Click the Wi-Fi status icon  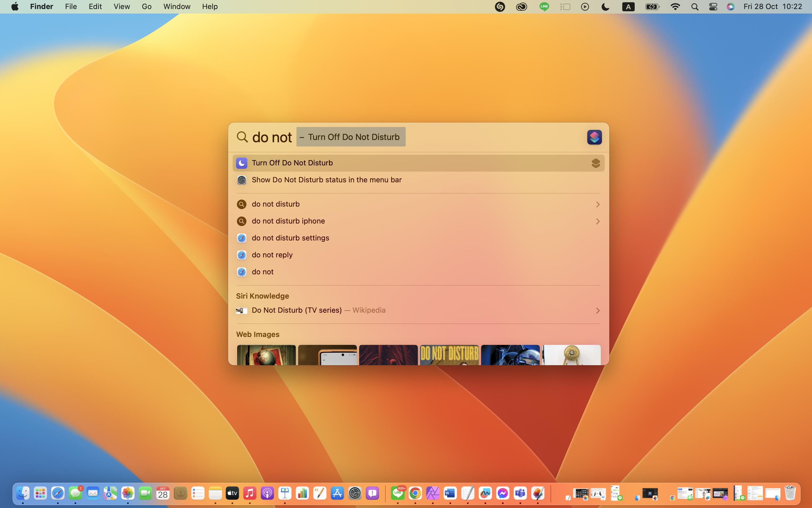[x=675, y=7]
